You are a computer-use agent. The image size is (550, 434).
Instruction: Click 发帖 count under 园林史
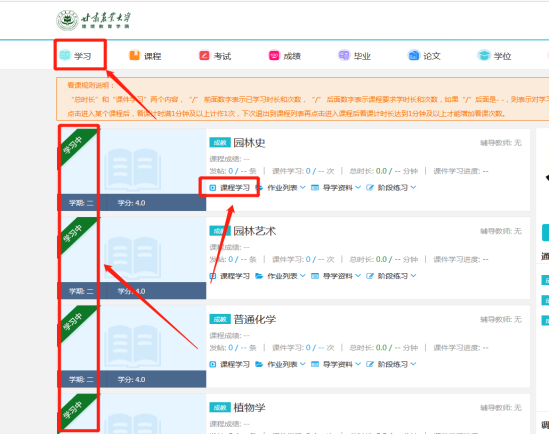pos(233,171)
